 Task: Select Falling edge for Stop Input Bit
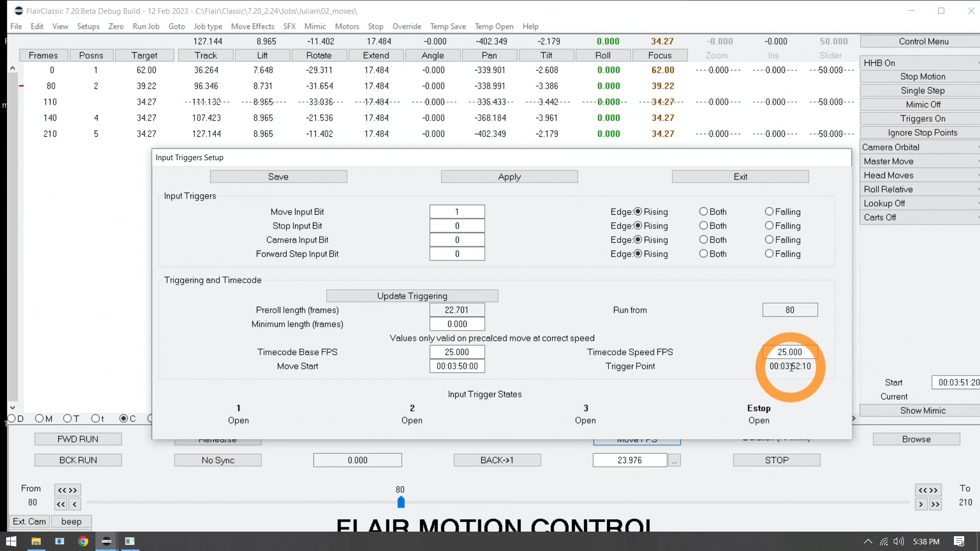[769, 226]
